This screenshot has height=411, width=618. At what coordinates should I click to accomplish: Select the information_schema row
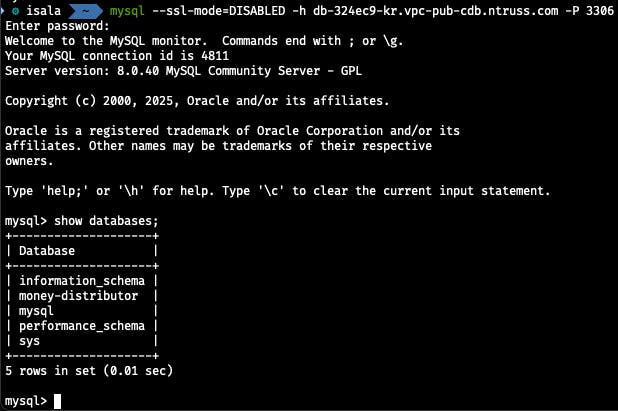(x=84, y=281)
